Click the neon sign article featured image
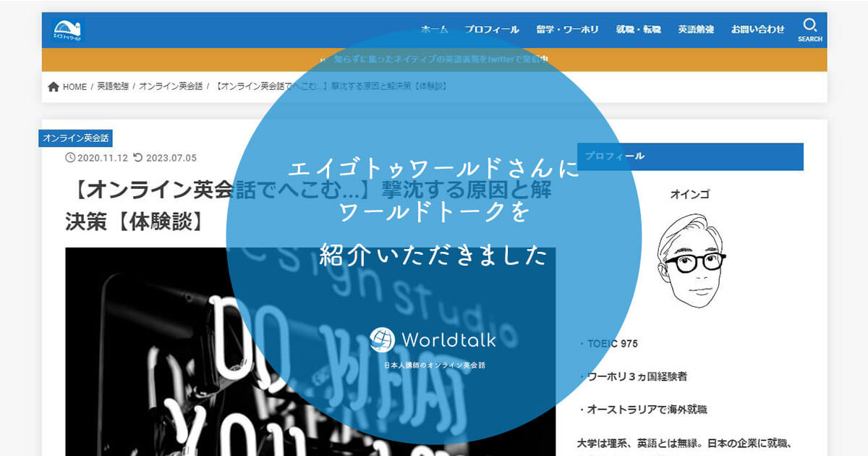Viewport: 868px width, 456px height. [310, 352]
